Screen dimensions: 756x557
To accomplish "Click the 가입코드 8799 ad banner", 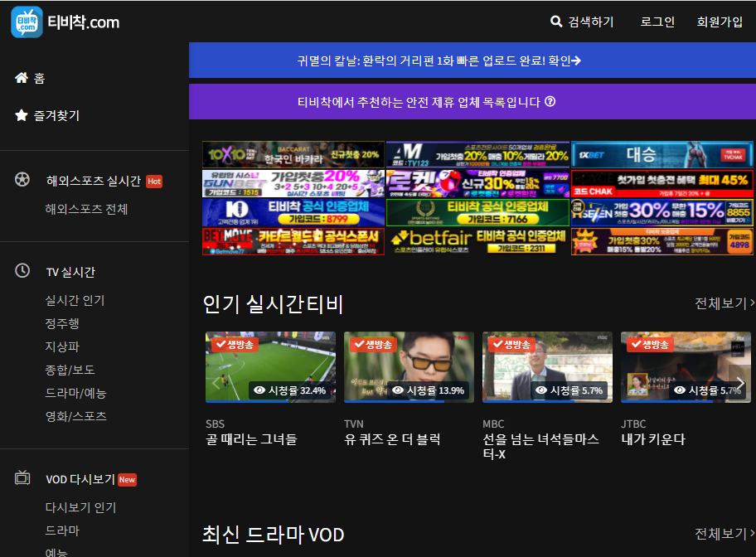I will click(x=293, y=212).
